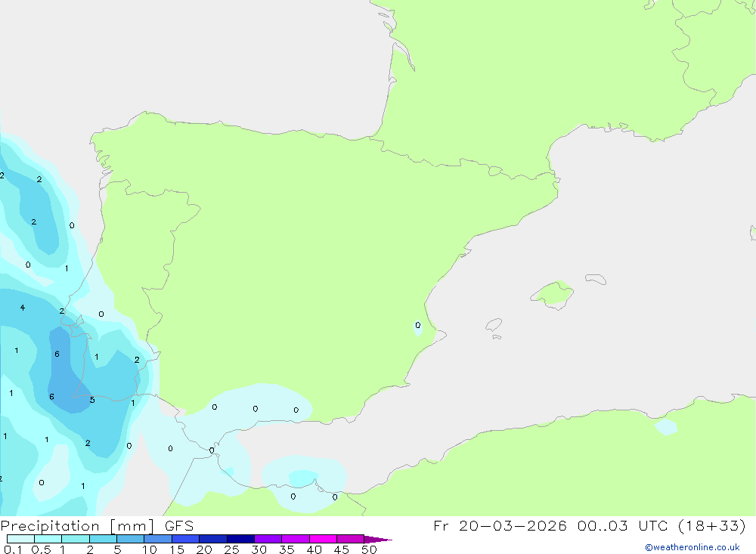Select the 15–20 mm royal blue legend swatch
Viewport: 756px width, 554px height.
[186, 539]
